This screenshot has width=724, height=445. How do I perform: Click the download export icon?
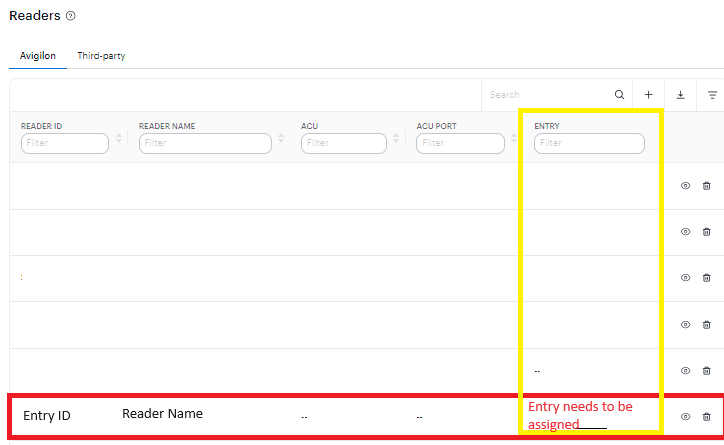(x=680, y=95)
